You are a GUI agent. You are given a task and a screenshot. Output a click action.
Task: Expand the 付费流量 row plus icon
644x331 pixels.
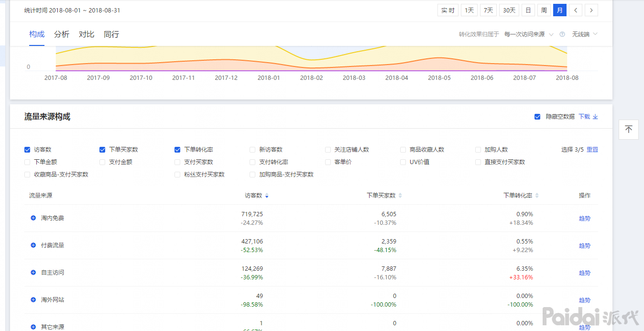[33, 245]
